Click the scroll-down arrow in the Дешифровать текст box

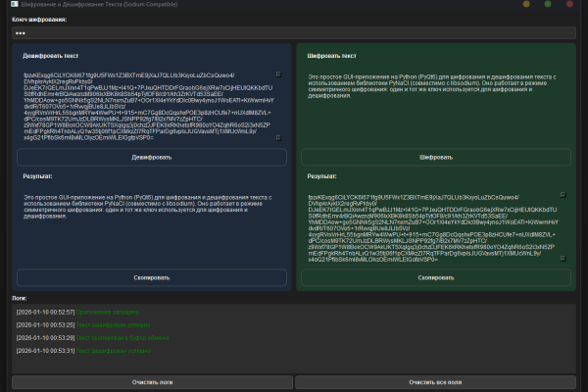pyautogui.click(x=278, y=138)
